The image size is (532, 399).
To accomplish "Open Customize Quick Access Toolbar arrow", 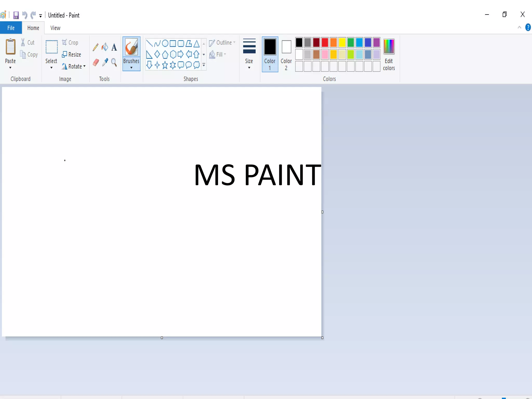I will click(41, 16).
